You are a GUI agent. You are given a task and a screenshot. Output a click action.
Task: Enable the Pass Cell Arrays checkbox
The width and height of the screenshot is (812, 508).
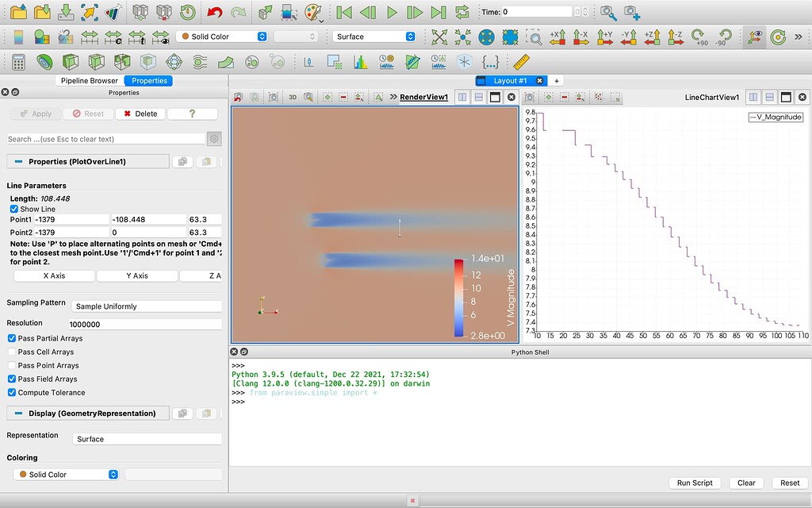point(12,352)
